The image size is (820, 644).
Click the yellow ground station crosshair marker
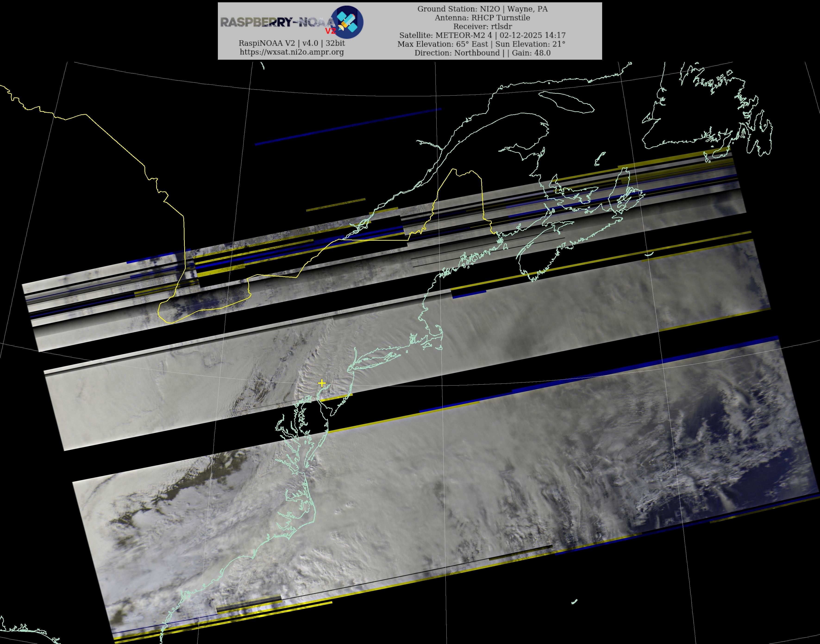point(321,383)
